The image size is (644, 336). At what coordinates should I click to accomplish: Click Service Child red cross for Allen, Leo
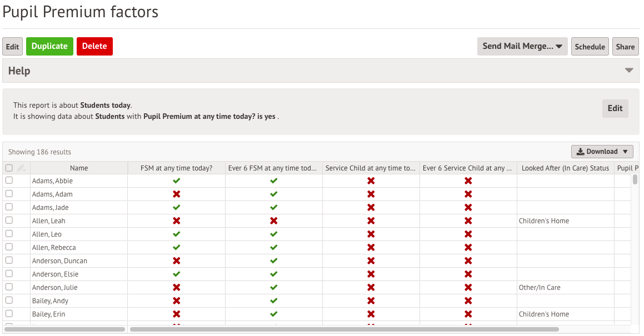371,234
